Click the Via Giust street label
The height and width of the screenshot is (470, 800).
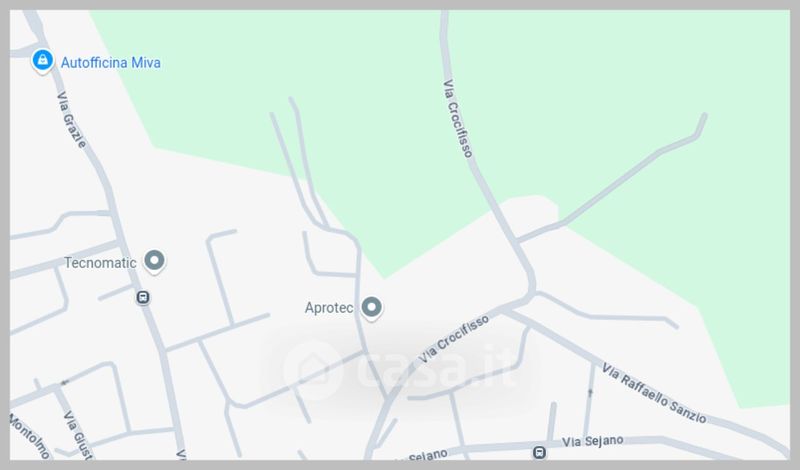point(78,434)
